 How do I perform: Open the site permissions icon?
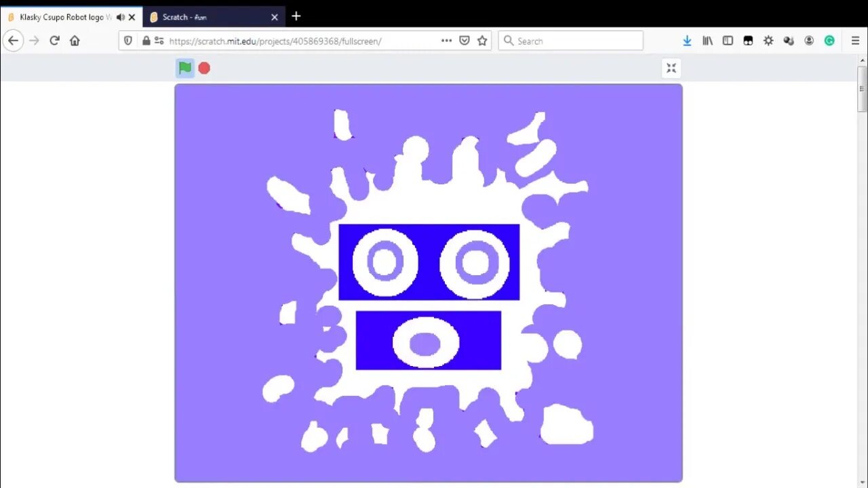pos(159,41)
